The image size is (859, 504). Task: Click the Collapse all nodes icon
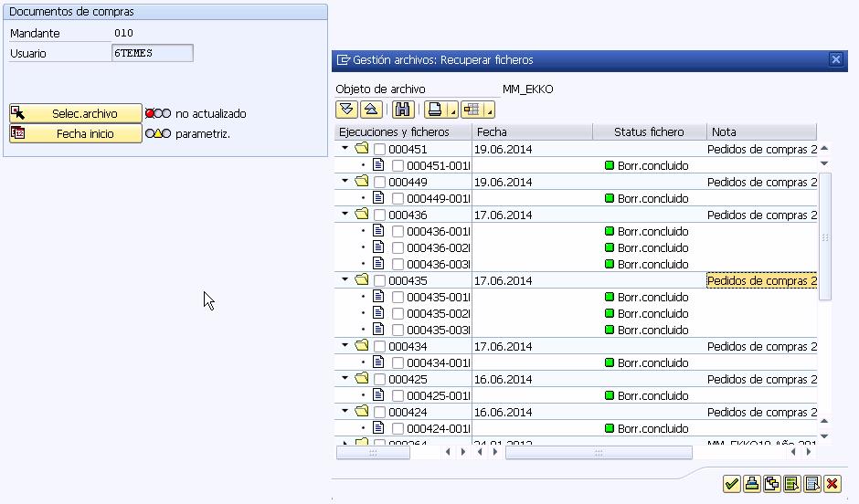click(x=371, y=110)
